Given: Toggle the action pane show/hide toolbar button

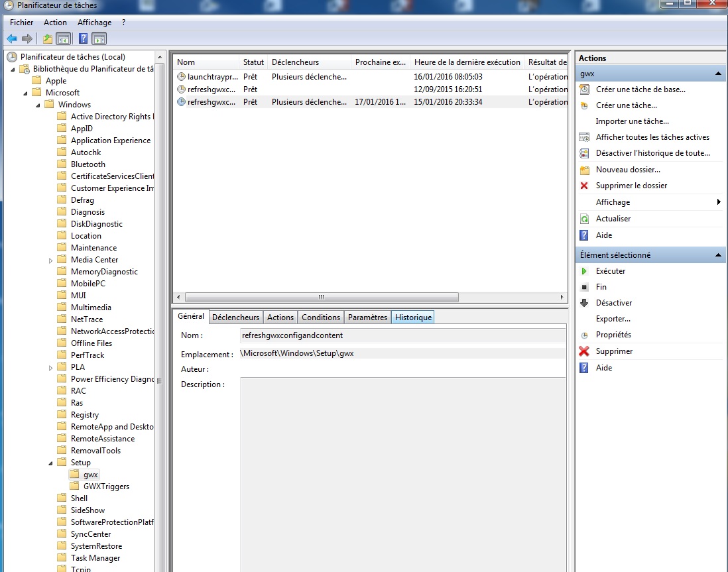Looking at the screenshot, I should pyautogui.click(x=99, y=38).
